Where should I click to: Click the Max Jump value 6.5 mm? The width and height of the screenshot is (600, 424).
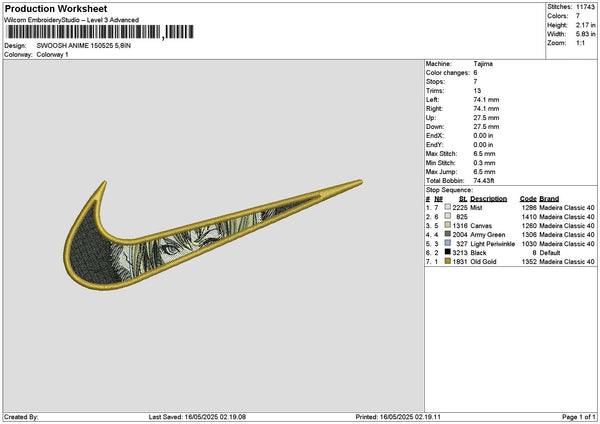[484, 172]
